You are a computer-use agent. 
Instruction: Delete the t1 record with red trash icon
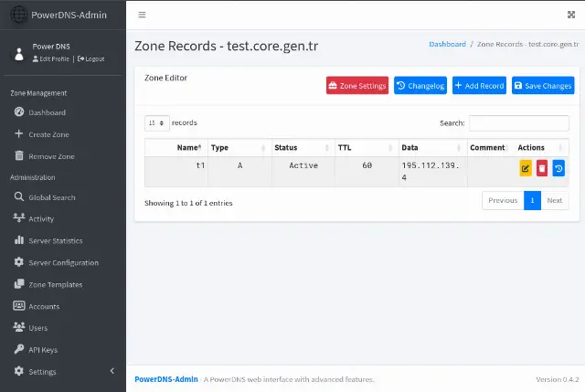[x=542, y=168]
